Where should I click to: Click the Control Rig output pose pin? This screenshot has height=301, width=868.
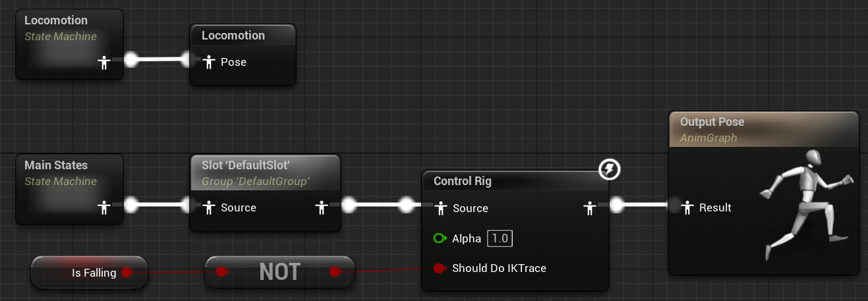[589, 208]
